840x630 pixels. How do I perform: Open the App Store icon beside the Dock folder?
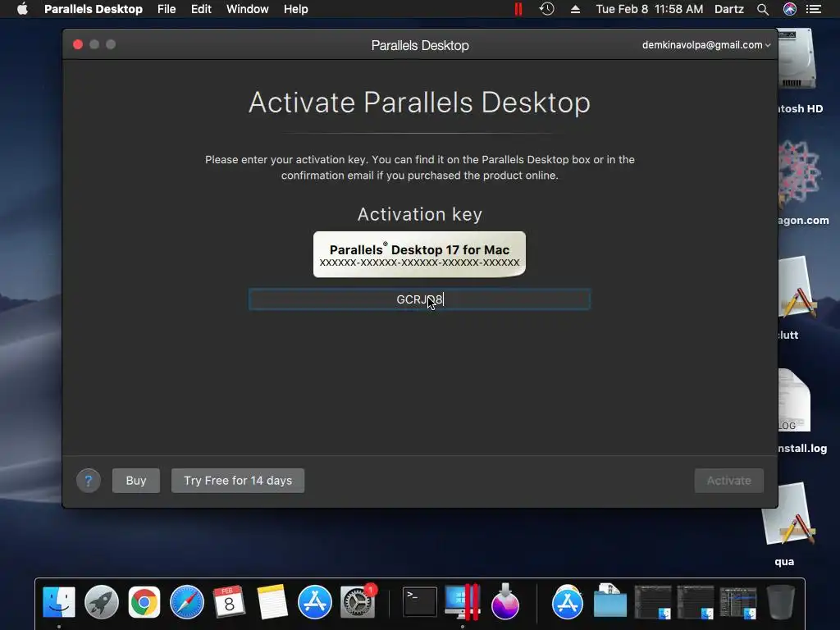(568, 602)
